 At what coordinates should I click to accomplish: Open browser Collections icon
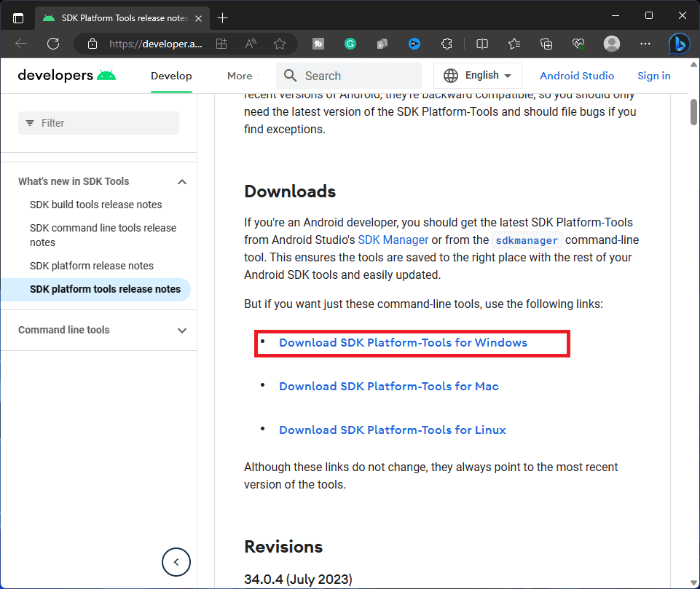547,44
